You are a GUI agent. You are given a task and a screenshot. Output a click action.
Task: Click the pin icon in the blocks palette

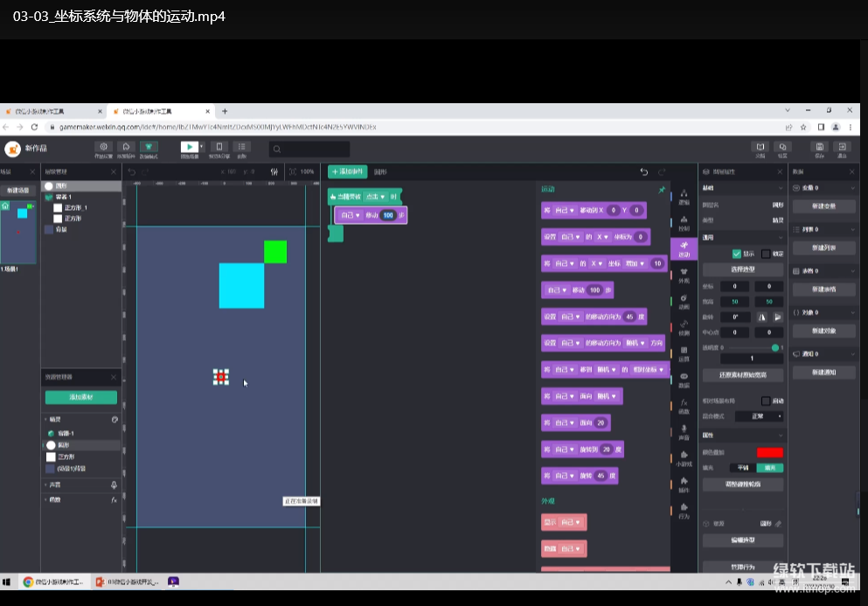[662, 189]
